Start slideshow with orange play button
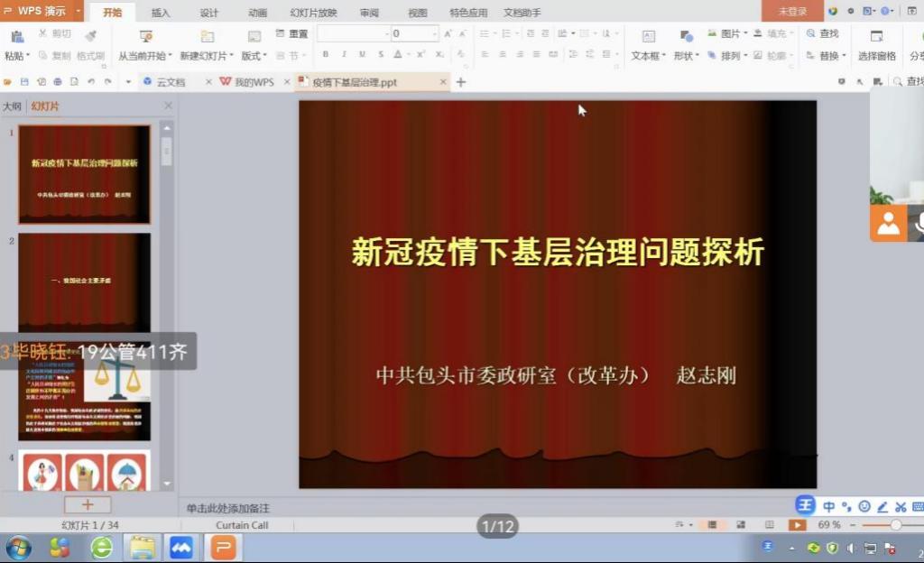 point(797,524)
